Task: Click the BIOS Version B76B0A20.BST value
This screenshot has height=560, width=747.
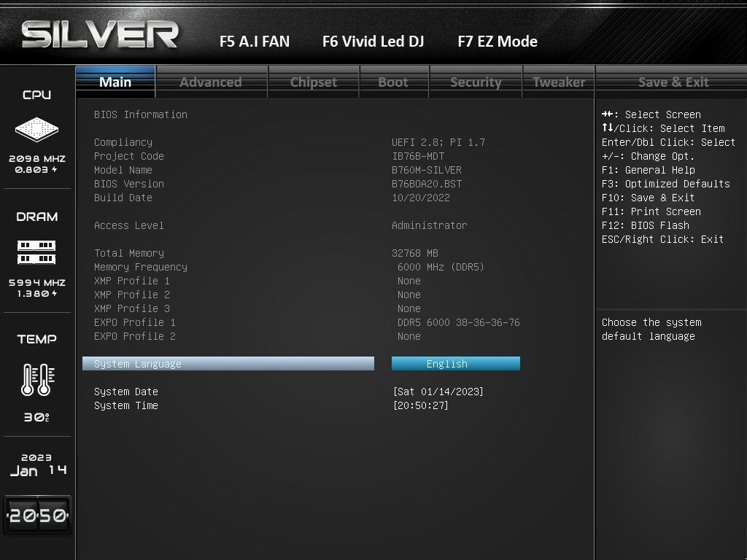Action: [426, 184]
